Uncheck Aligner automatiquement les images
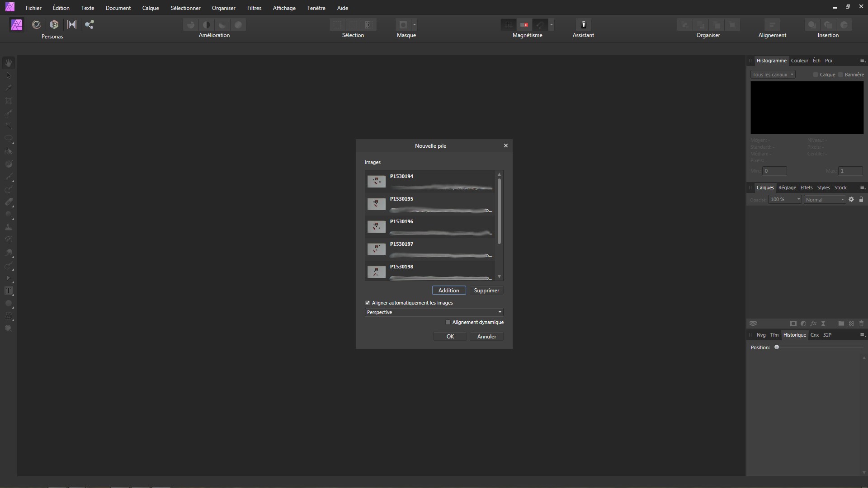The image size is (868, 488). coord(368,303)
